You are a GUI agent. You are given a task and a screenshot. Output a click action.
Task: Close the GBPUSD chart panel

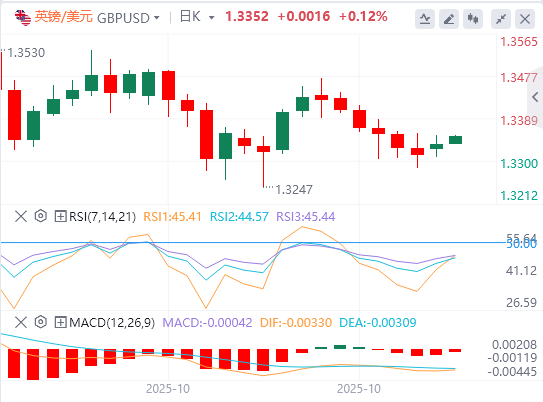click(x=525, y=19)
